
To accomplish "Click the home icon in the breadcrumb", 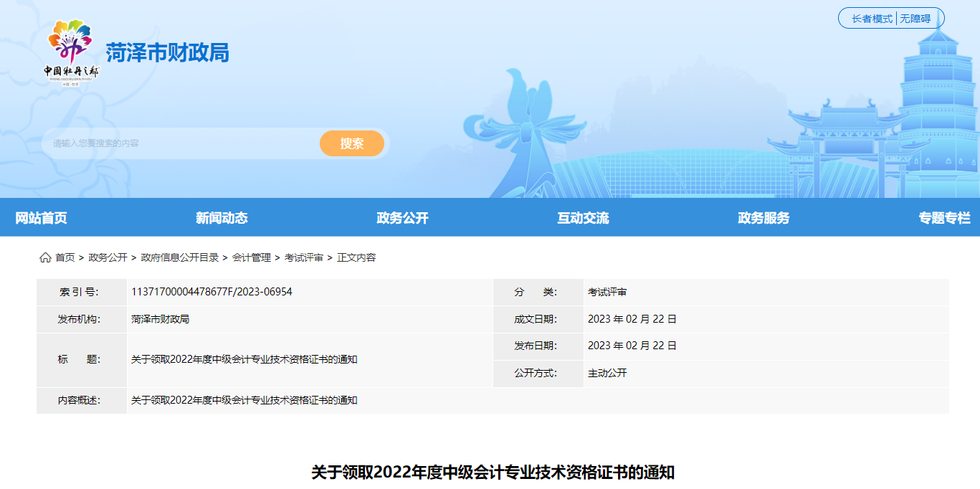I will click(43, 257).
